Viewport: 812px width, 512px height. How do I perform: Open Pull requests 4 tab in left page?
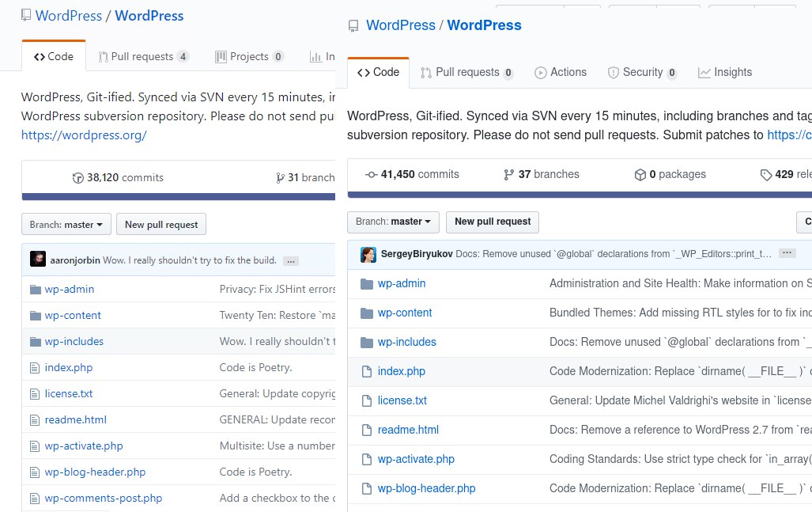click(143, 56)
